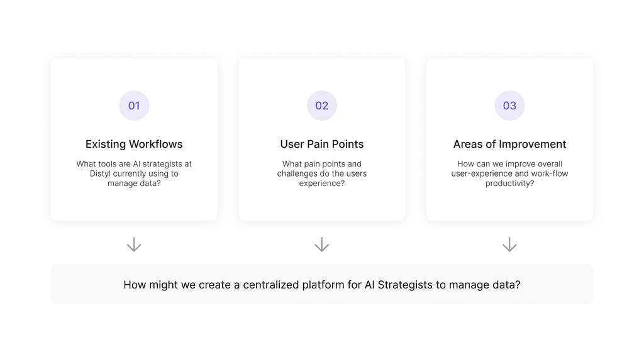Click the 01 number badge
The height and width of the screenshot is (362, 644).
coord(134,106)
